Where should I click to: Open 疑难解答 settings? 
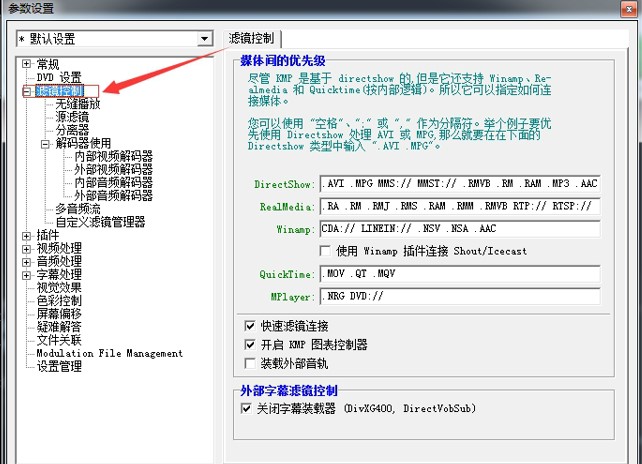tap(59, 327)
